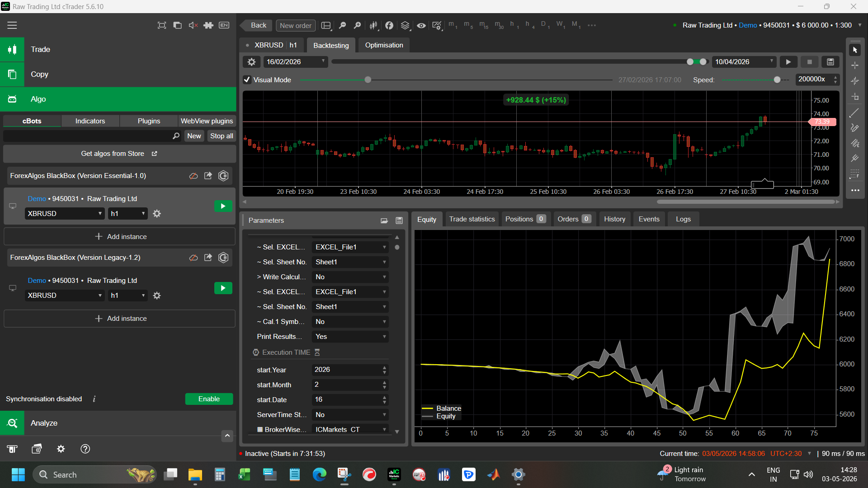Screen dimensions: 868x488
Task: Select the trend line drawing tool
Action: (x=854, y=113)
